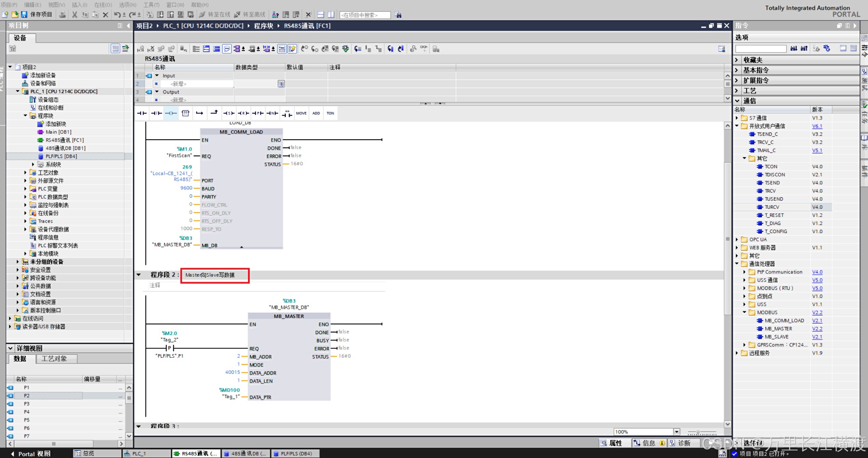
Task: Switch to 工艺对象 detail tab
Action: pos(54,359)
